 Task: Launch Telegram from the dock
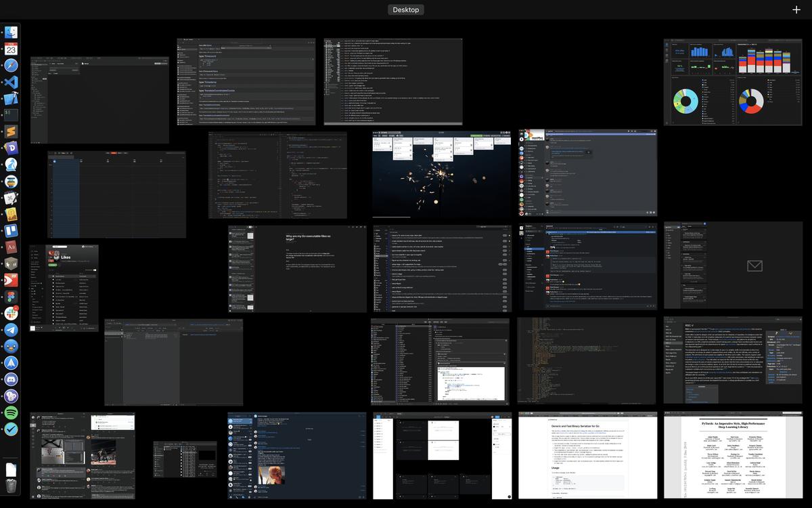11,330
